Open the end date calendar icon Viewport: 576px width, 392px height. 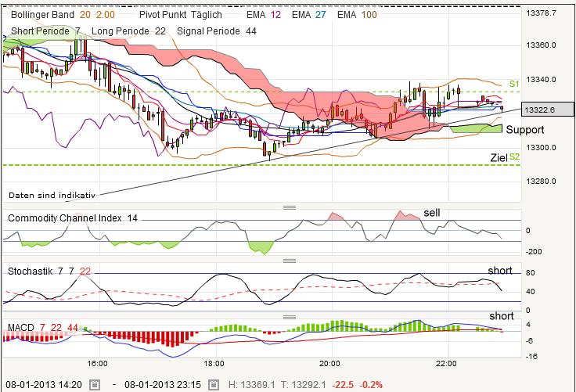tap(214, 385)
